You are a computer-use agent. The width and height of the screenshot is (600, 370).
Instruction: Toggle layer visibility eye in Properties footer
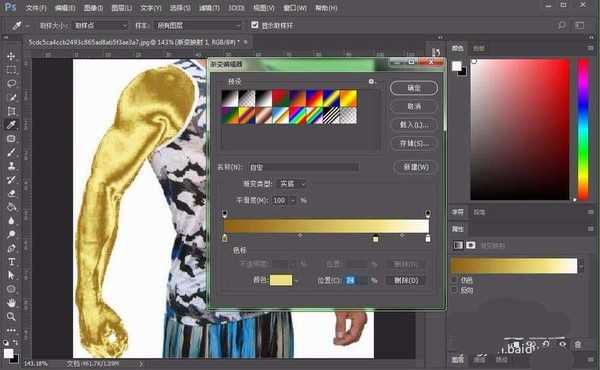tap(562, 344)
